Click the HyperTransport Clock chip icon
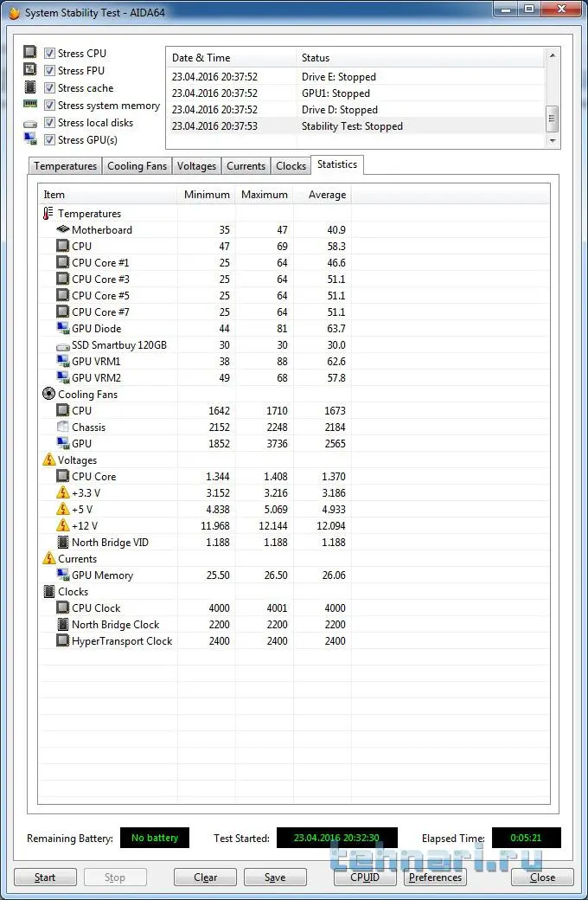The width and height of the screenshot is (588, 900). 62,640
